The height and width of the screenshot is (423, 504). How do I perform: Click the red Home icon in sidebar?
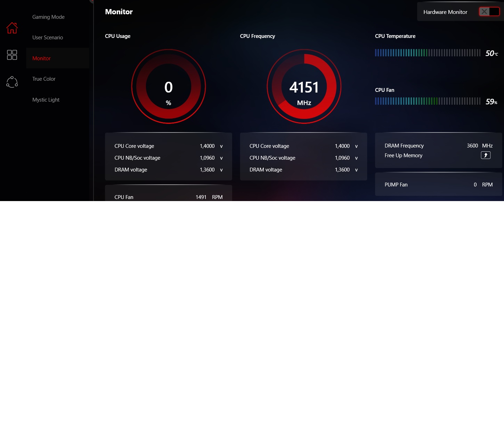coord(12,28)
